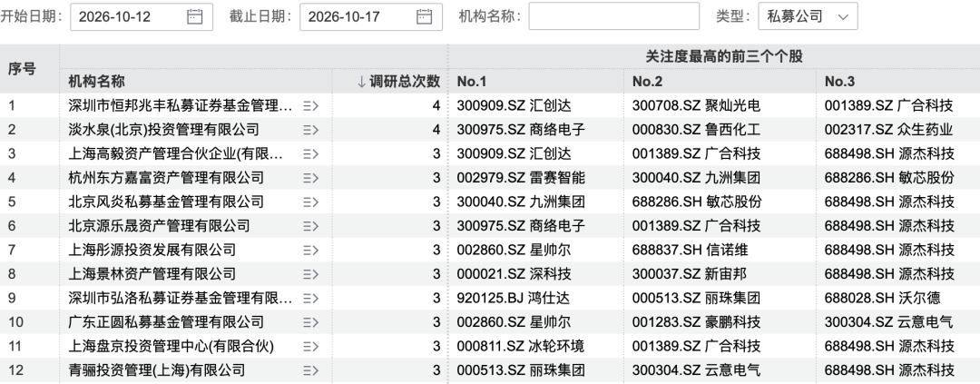Click 300909.SZ 汇创达 in row 1
This screenshot has width=980, height=384.
pos(514,106)
